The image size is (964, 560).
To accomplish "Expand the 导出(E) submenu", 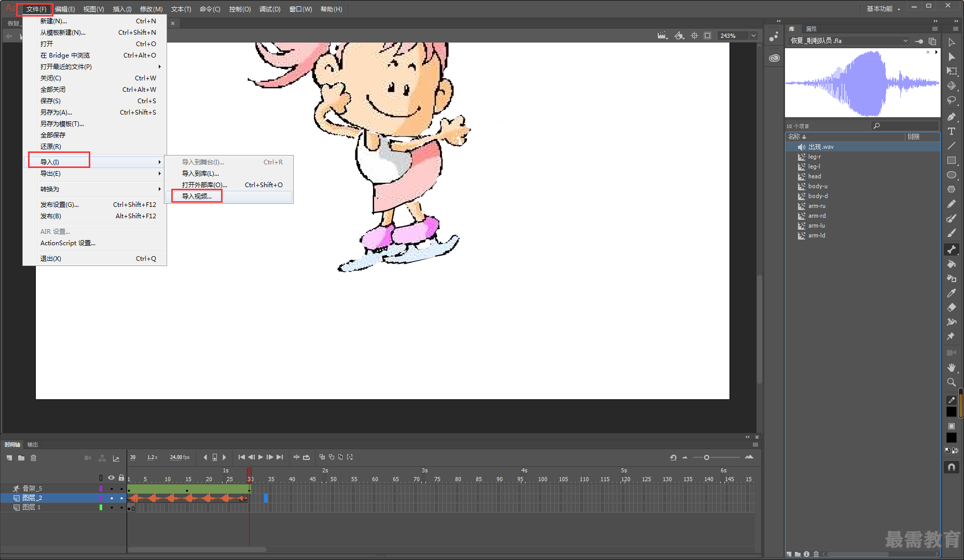I will (x=95, y=174).
